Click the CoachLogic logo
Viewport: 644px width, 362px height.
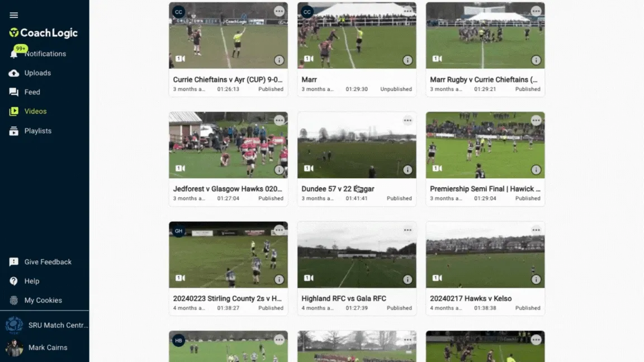click(44, 33)
